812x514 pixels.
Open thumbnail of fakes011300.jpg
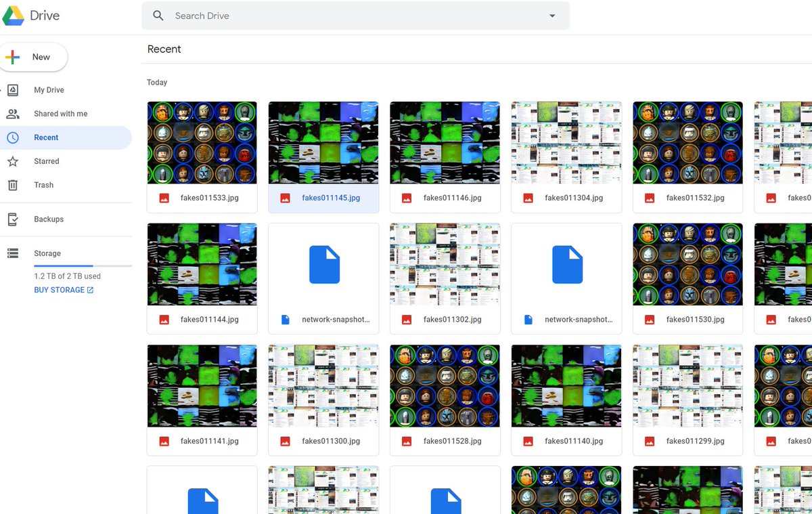coord(323,386)
